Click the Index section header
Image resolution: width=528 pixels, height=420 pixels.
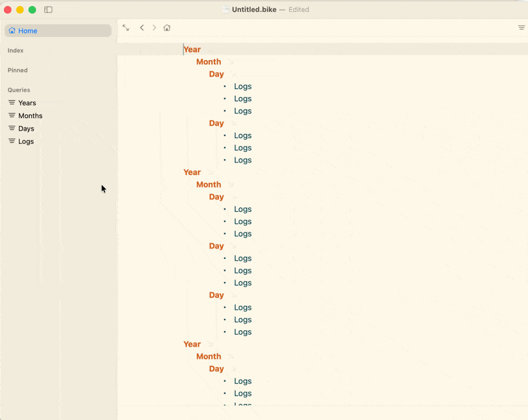click(x=16, y=51)
